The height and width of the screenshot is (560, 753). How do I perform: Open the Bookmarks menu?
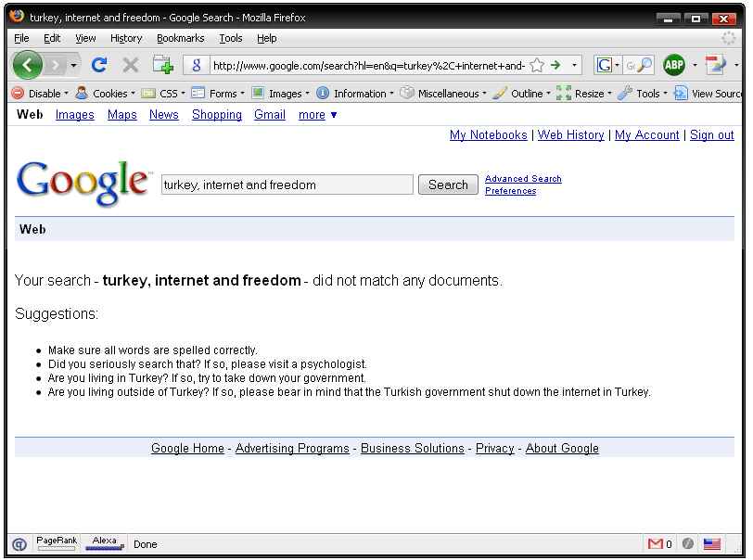[x=181, y=38]
